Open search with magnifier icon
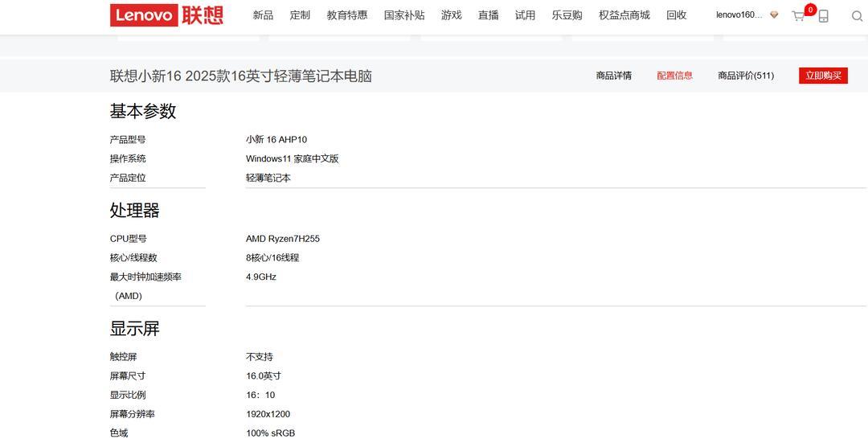The width and height of the screenshot is (868, 439). tap(857, 16)
